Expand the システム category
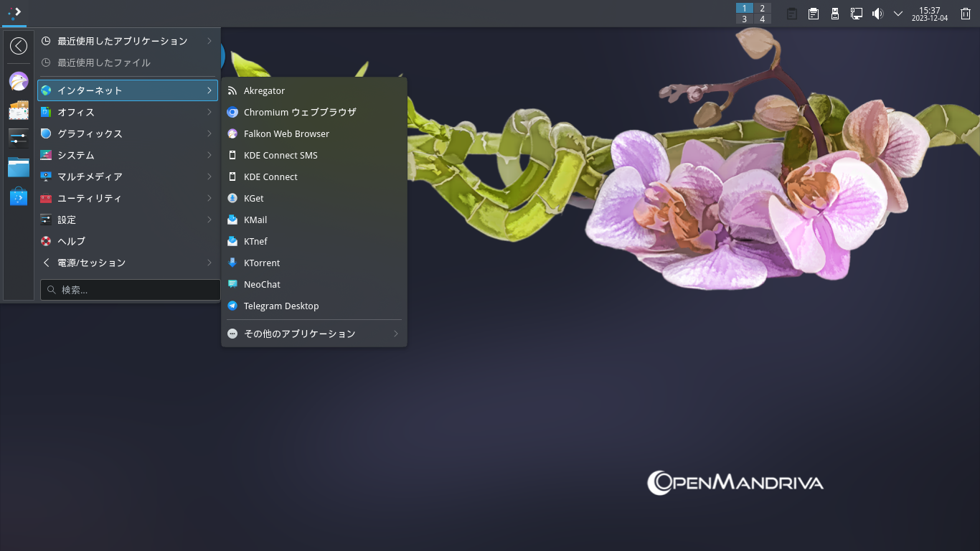The height and width of the screenshot is (551, 980). (128, 155)
